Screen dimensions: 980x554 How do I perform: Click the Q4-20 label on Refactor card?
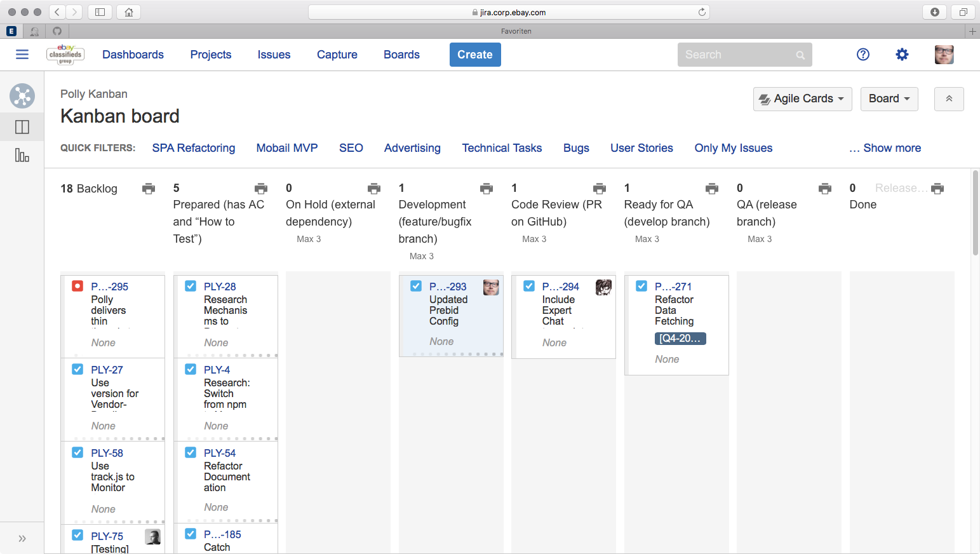coord(680,339)
